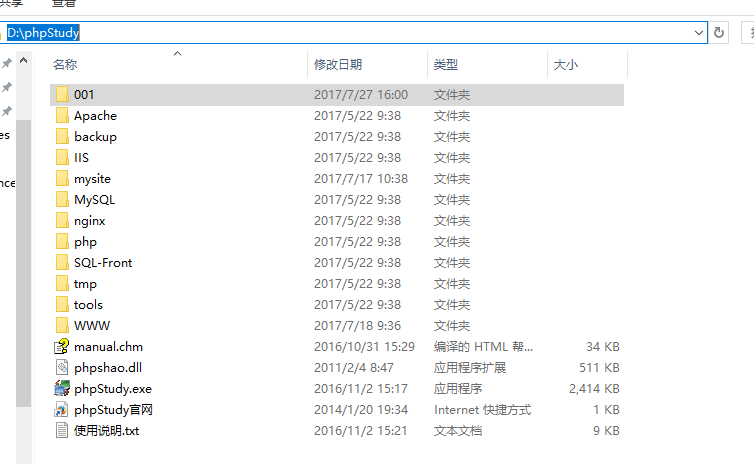Refresh the folder with the reload button

pos(719,33)
